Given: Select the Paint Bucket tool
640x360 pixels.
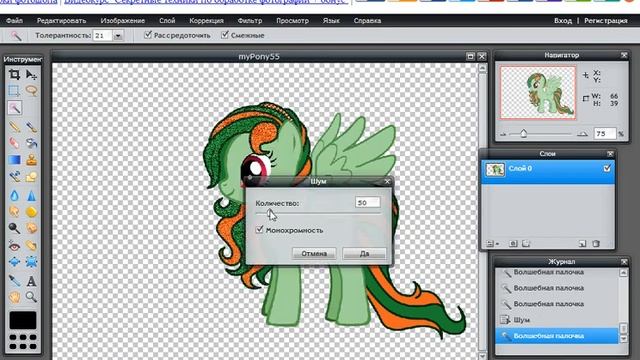Looking at the screenshot, I should [x=31, y=143].
